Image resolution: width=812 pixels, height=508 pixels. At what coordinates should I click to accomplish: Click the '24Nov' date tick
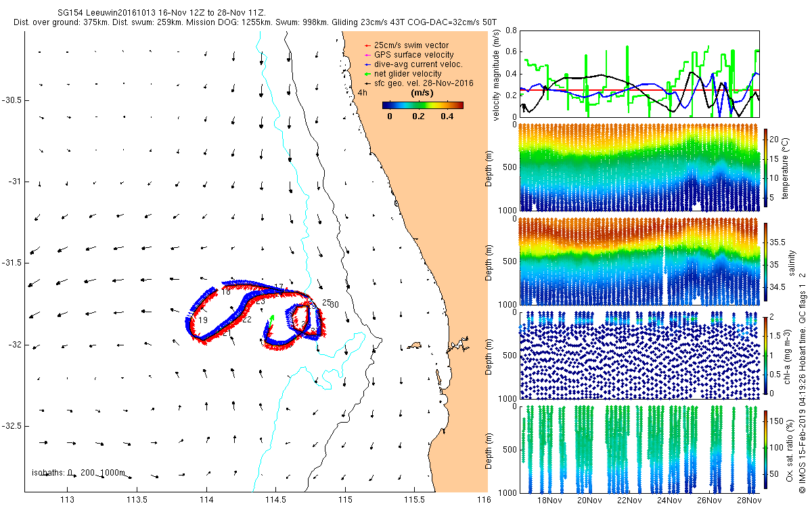669,501
